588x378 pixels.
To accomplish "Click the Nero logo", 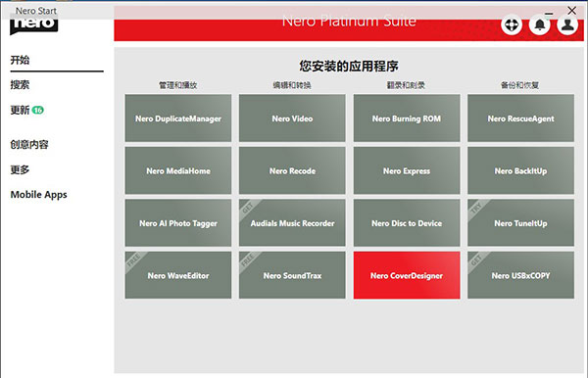I will tap(33, 25).
